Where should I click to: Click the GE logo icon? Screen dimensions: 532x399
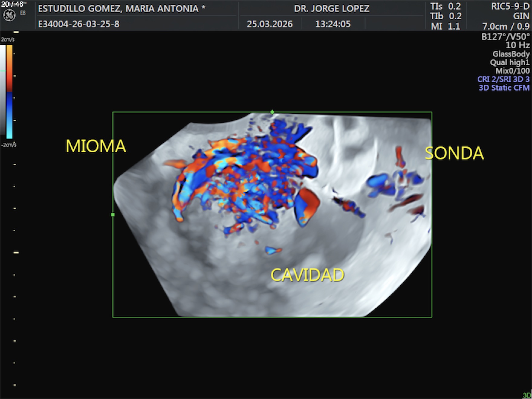9,15
